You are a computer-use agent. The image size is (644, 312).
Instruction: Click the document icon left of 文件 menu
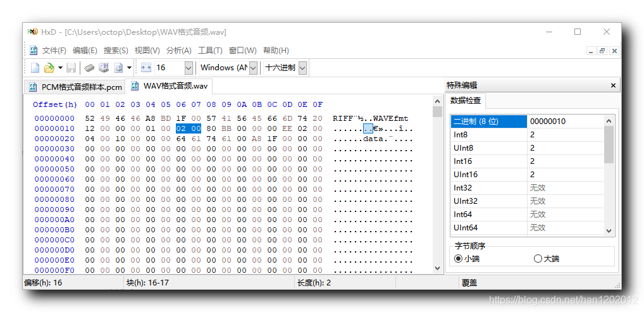tap(34, 51)
